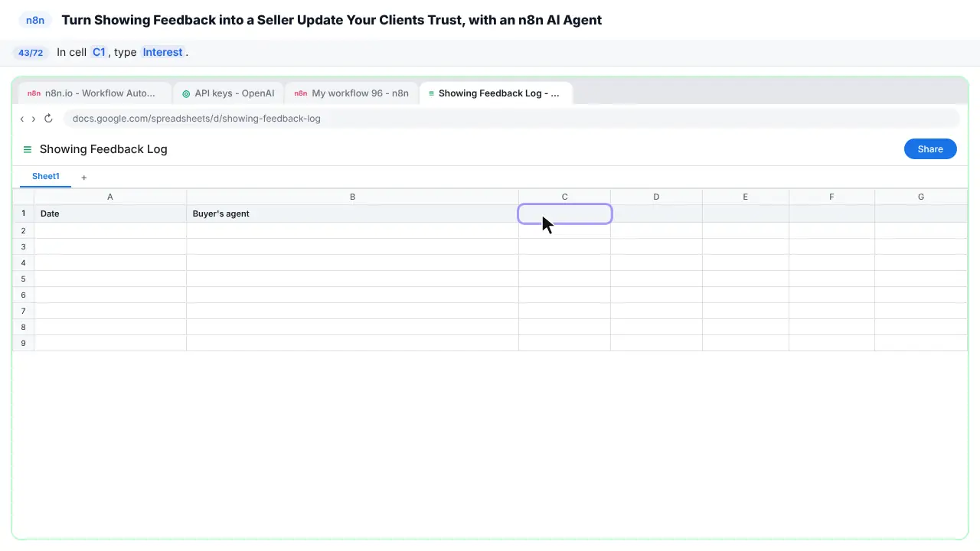Select the column A header
The width and height of the screenshot is (980, 551).
[x=110, y=197]
